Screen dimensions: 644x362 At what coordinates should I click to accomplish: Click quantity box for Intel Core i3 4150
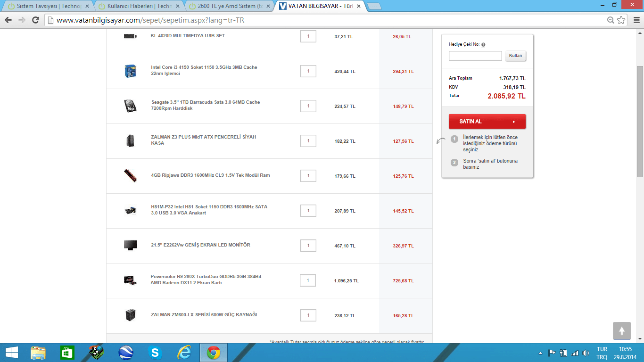308,71
